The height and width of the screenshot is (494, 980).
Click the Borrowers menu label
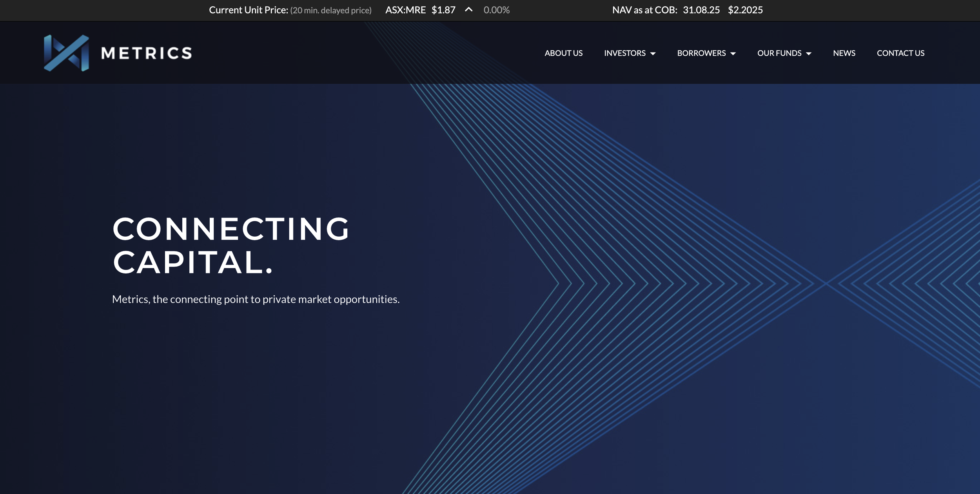pos(701,53)
